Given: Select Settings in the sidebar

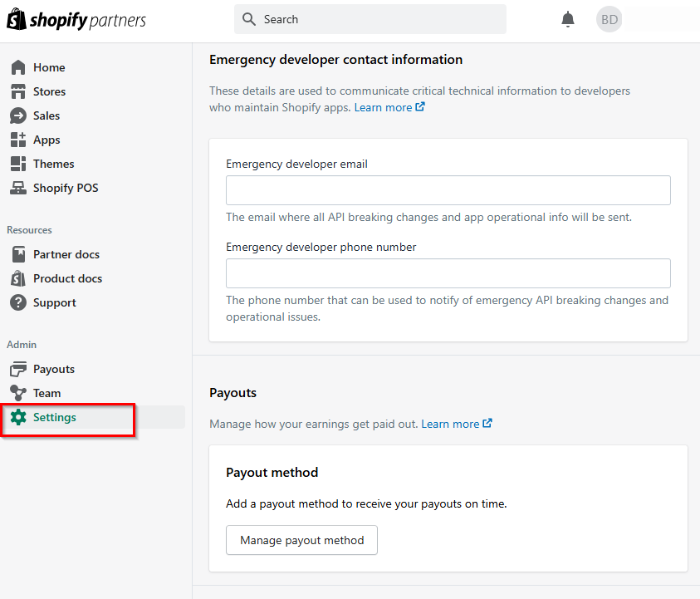Looking at the screenshot, I should click(x=55, y=417).
